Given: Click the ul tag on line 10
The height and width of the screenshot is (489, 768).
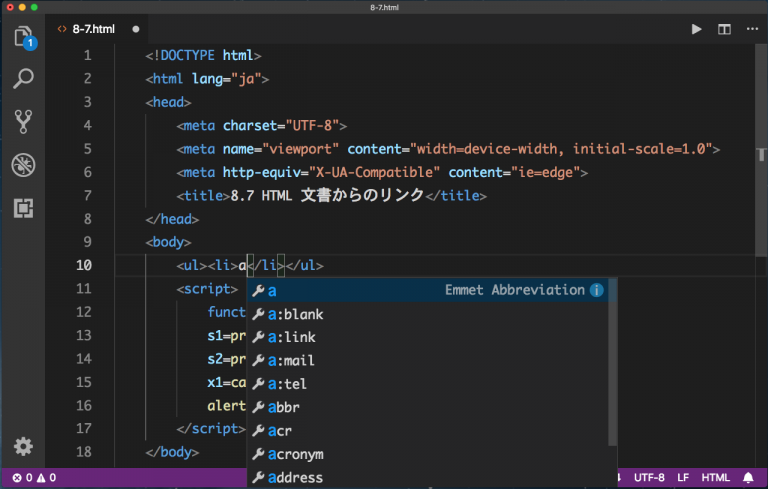Looking at the screenshot, I should tap(192, 265).
